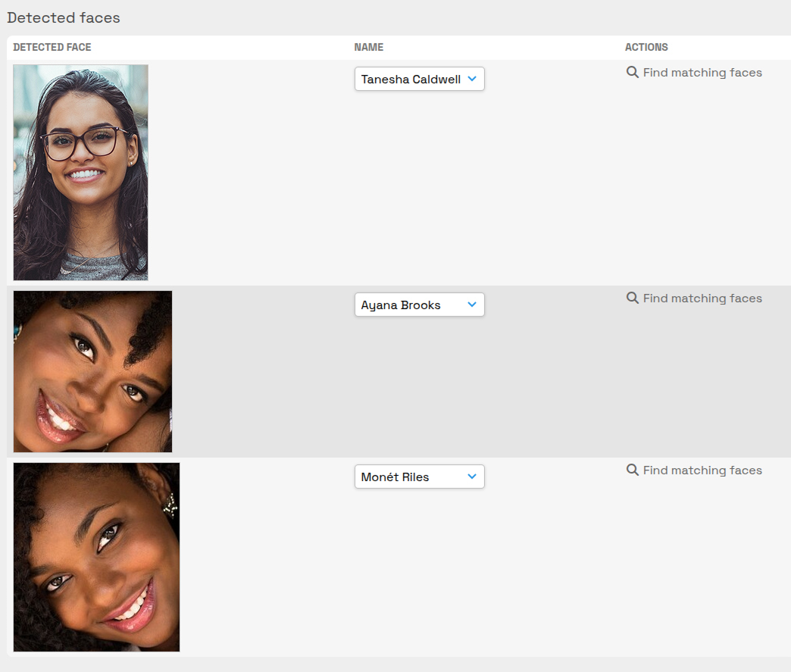Click Find matching faces for Ayana Brooks

click(x=702, y=298)
